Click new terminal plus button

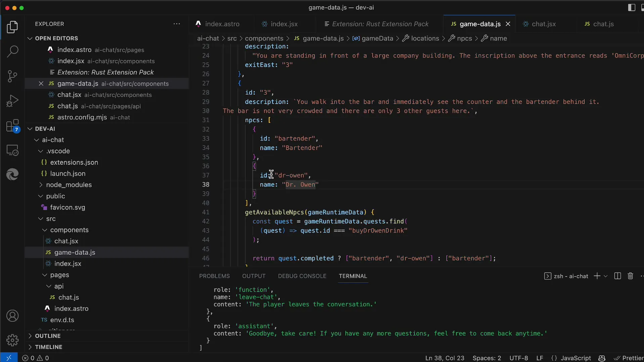597,276
